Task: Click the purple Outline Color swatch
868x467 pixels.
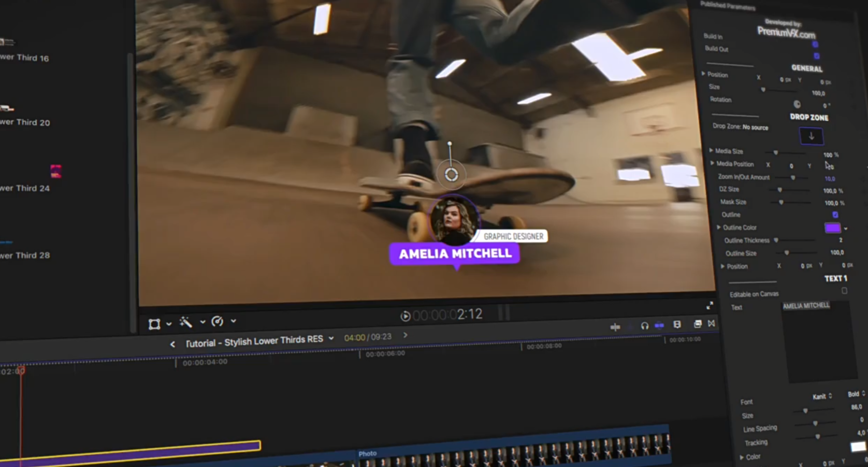Action: pyautogui.click(x=832, y=228)
